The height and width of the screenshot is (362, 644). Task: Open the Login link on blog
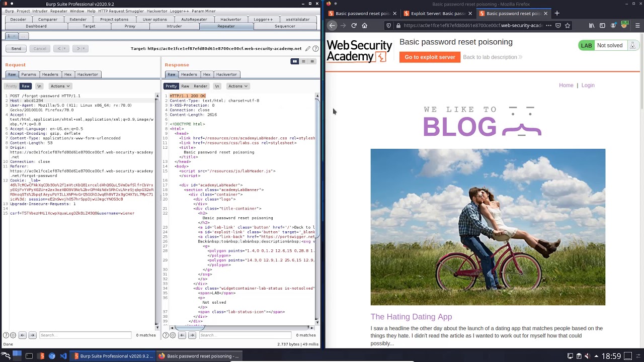pyautogui.click(x=588, y=85)
